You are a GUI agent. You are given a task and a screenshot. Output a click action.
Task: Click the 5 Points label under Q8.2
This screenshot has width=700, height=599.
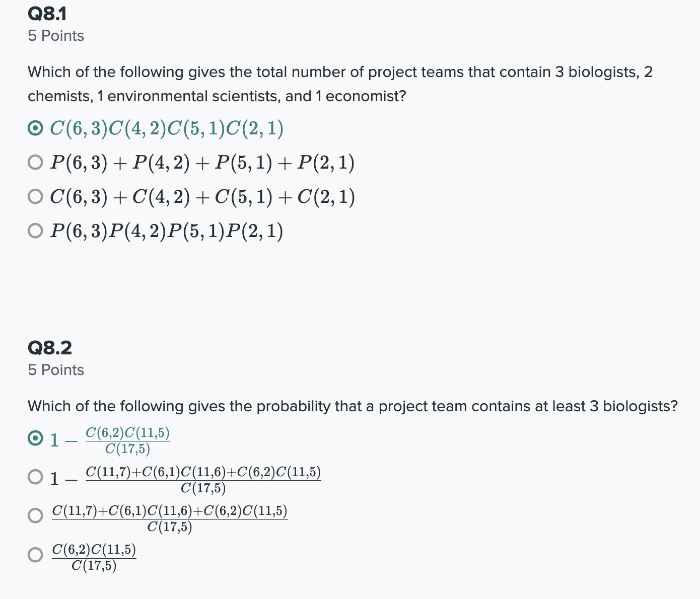pyautogui.click(x=55, y=369)
